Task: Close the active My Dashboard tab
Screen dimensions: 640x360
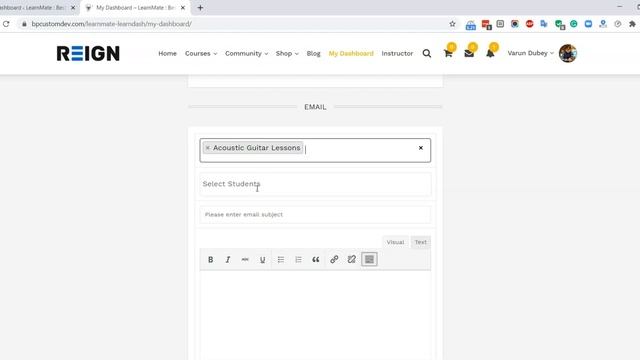Action: click(183, 8)
